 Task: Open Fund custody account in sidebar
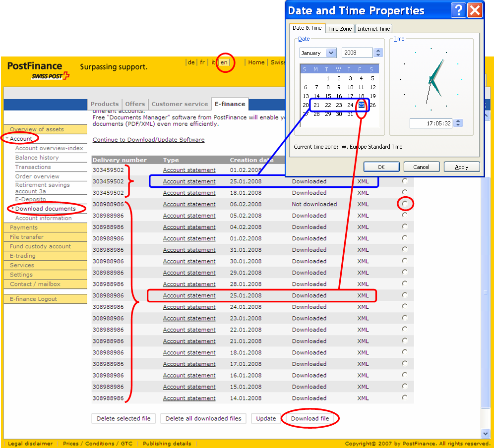(40, 246)
